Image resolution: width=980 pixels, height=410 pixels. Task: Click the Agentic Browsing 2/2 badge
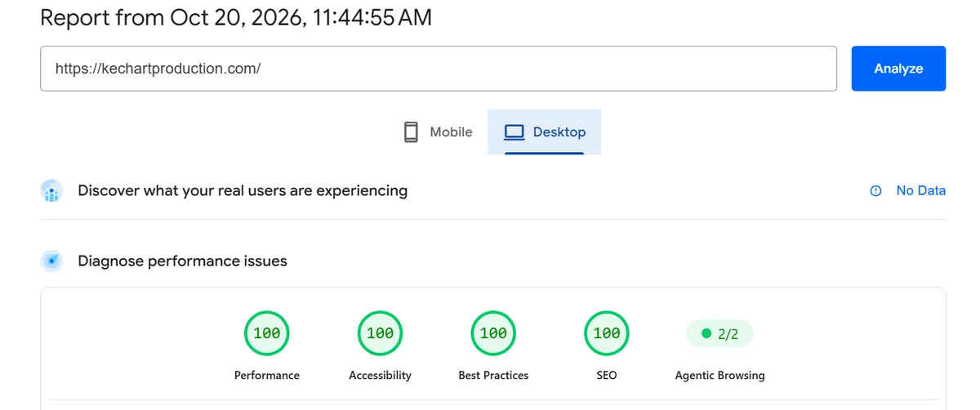point(719,333)
